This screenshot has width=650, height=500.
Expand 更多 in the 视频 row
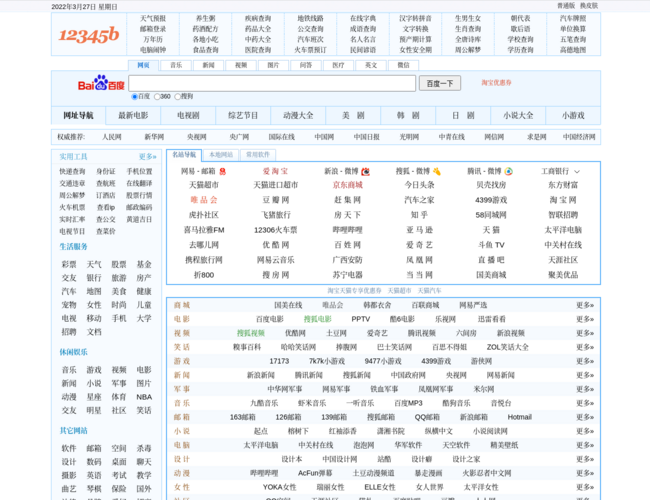tap(585, 333)
